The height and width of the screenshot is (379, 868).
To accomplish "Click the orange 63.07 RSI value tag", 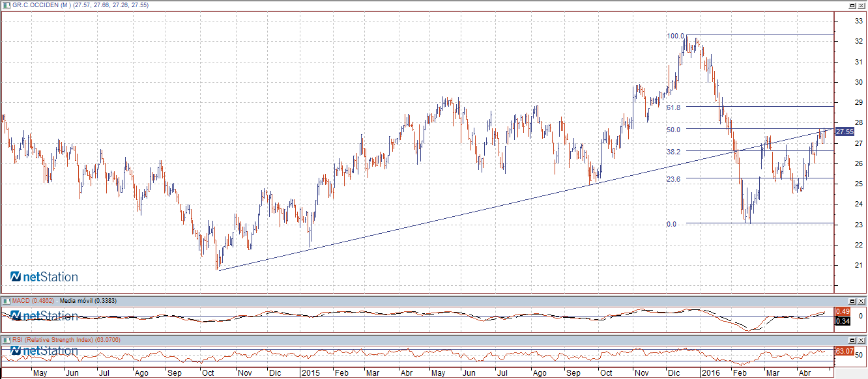I will tap(845, 351).
